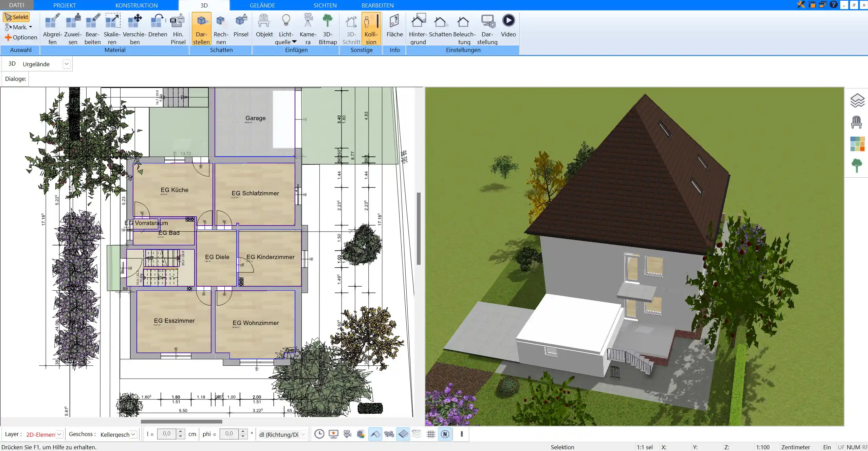The width and height of the screenshot is (868, 451).
Task: Toggle the terrain contour layers button
Action: pos(417,434)
